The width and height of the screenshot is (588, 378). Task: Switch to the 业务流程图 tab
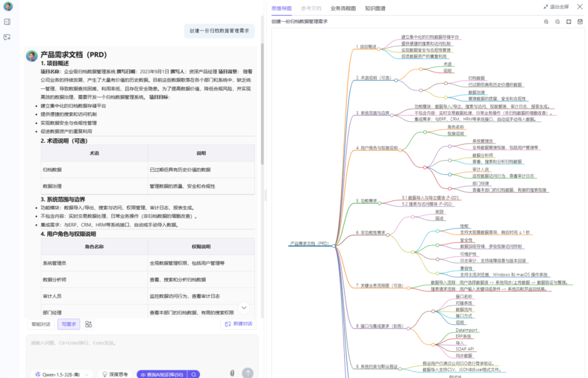point(343,8)
